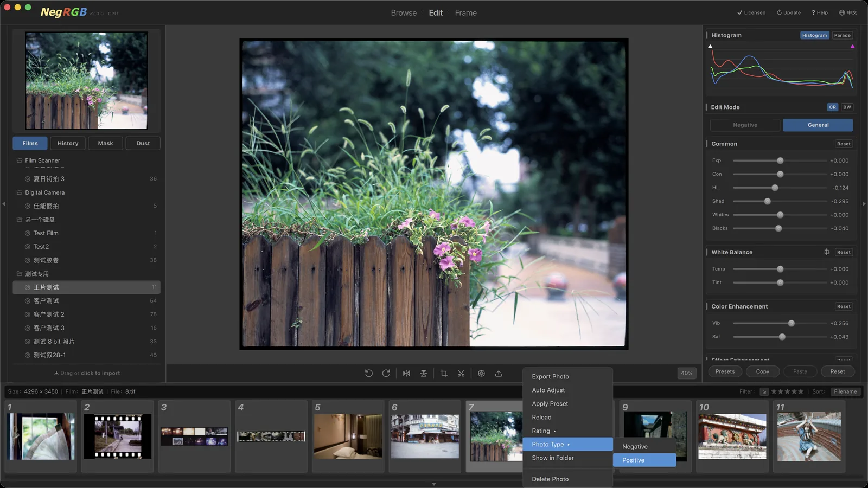The image size is (868, 488).
Task: Click the language globe icon
Action: (842, 13)
